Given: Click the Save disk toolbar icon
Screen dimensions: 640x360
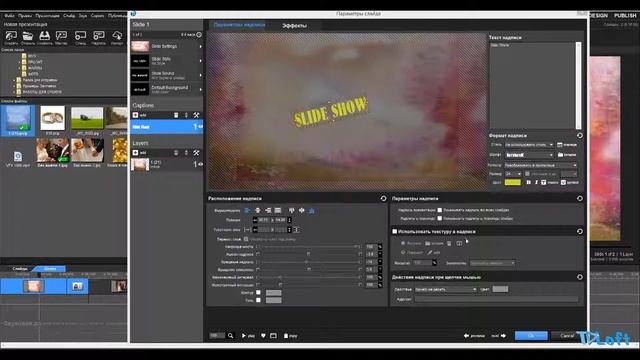Looking at the screenshot, I should [44, 36].
